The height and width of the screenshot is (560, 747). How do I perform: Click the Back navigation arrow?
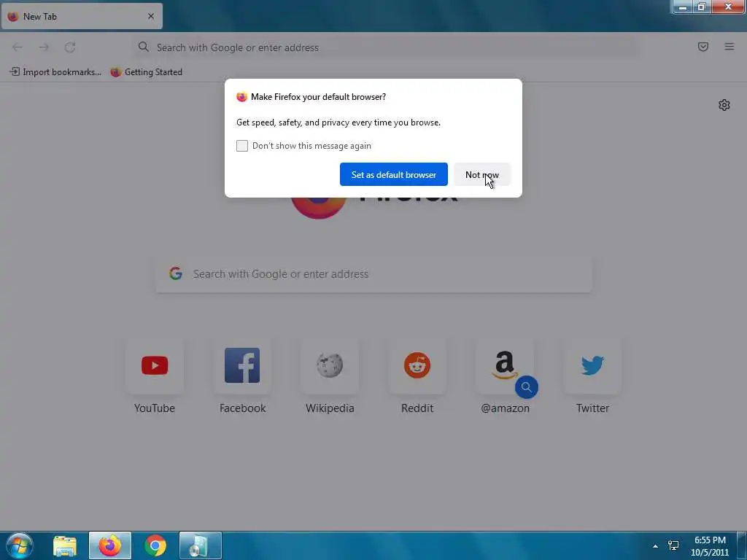point(18,47)
